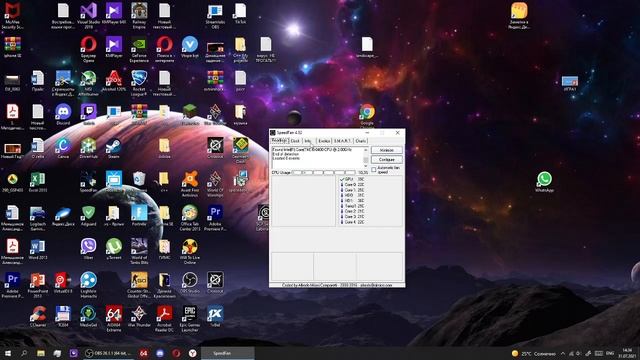Image resolution: width=640 pixels, height=360 pixels.
Task: Select the DriverHub desktop icon
Action: click(89, 148)
